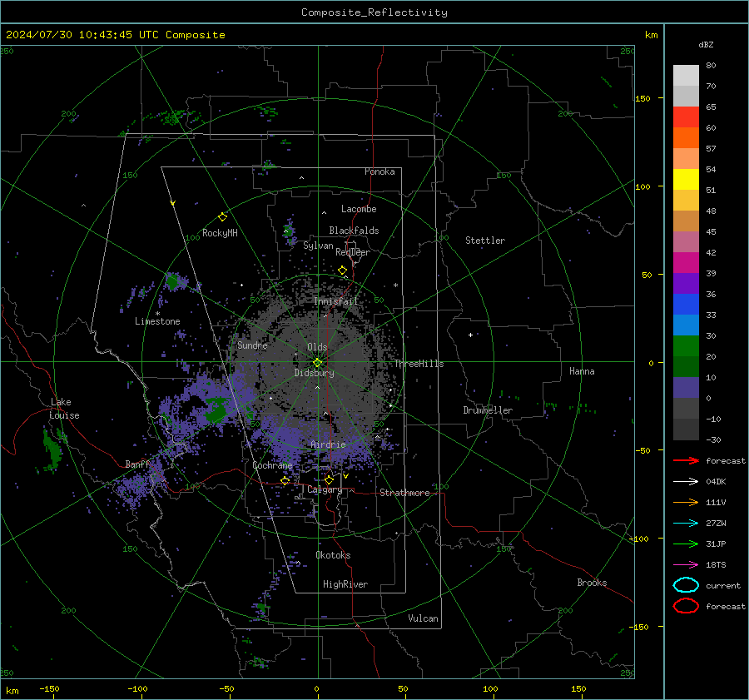The width and height of the screenshot is (749, 700).
Task: Click the Lake Louise label
Action: click(x=64, y=409)
